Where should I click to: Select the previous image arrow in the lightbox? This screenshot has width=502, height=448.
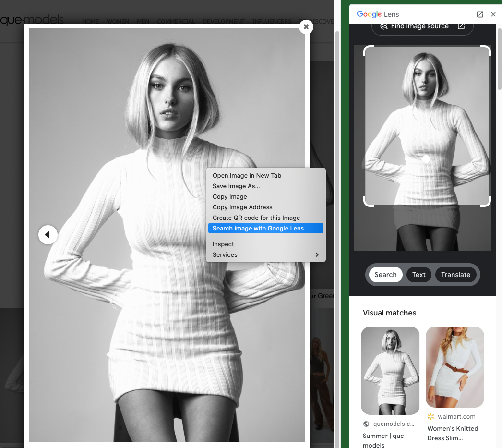tap(48, 234)
